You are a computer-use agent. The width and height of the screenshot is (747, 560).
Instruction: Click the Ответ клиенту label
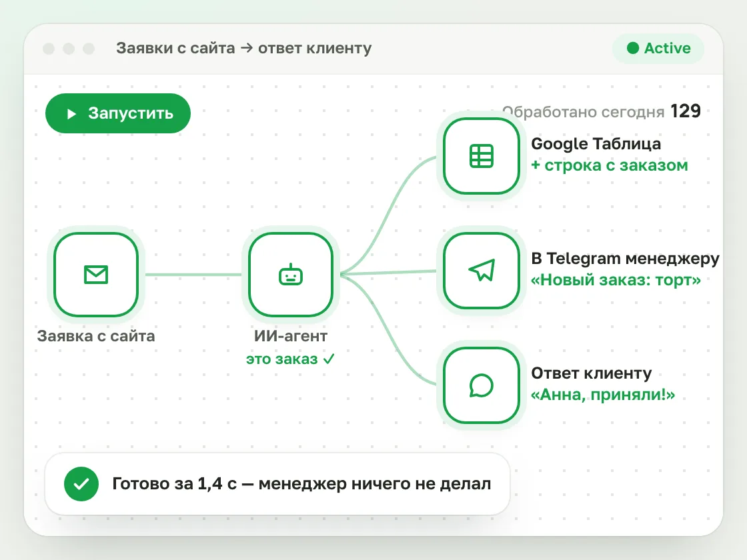(591, 373)
